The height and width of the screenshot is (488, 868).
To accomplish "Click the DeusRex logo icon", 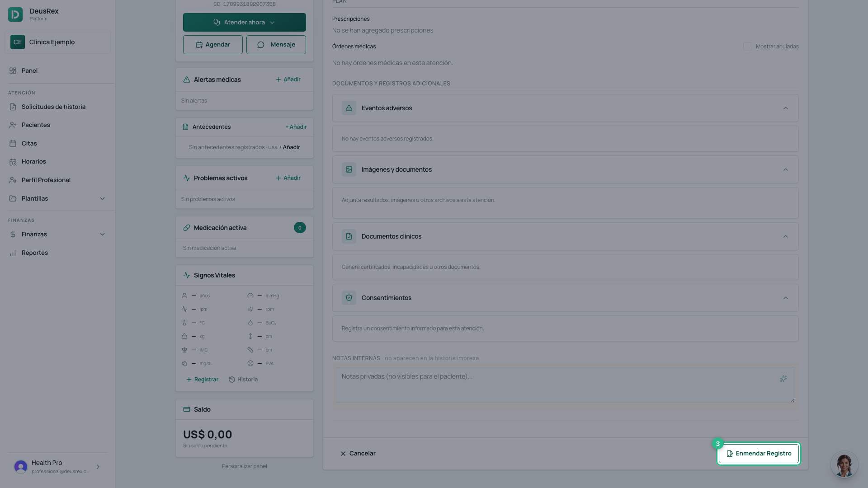I will (x=15, y=14).
